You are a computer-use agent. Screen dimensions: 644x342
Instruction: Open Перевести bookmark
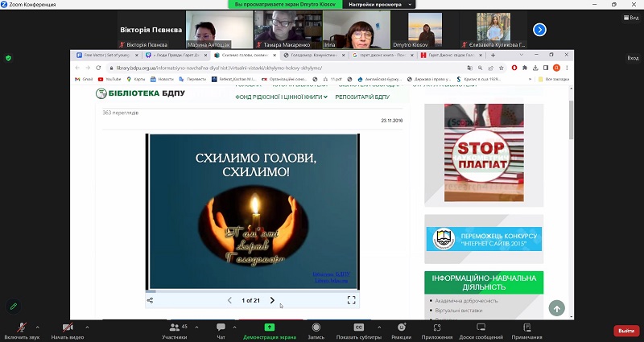coord(192,79)
